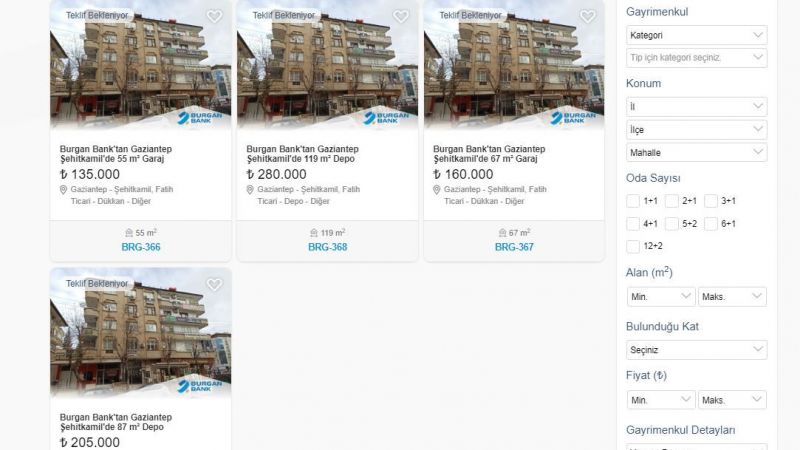The width and height of the screenshot is (800, 450).
Task: Click location pin on BRG-366 listing
Action: [63, 190]
